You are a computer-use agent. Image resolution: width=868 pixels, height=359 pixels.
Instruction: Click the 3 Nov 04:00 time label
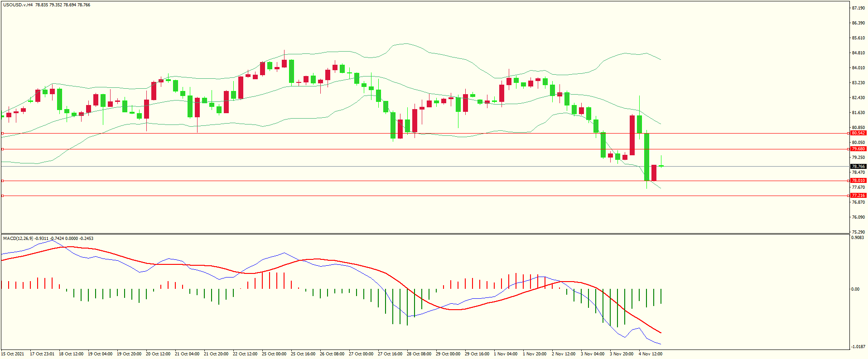tap(593, 354)
